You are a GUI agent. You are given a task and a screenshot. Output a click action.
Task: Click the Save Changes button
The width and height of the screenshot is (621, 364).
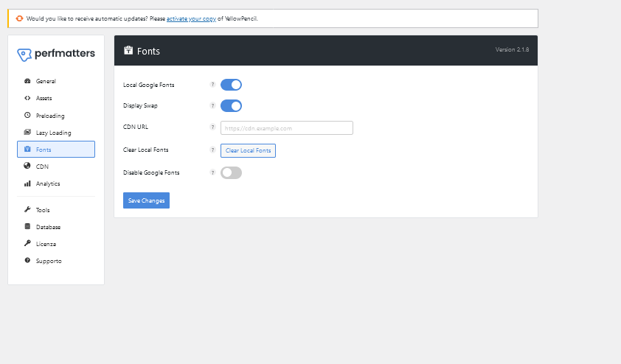146,200
